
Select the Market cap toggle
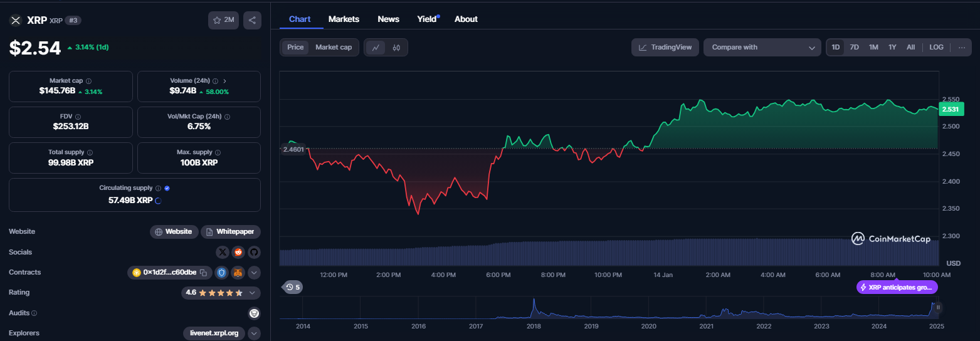pyautogui.click(x=334, y=47)
